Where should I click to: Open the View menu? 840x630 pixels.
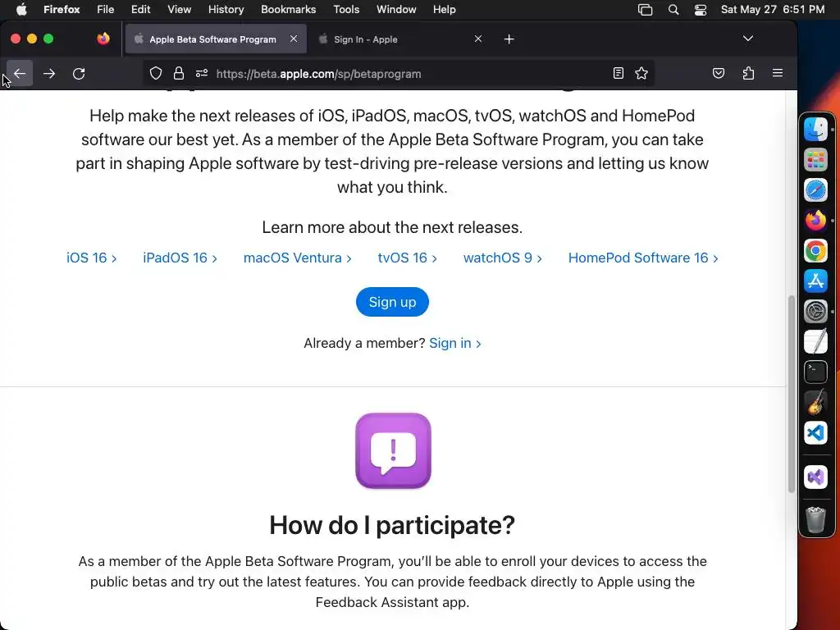[179, 9]
